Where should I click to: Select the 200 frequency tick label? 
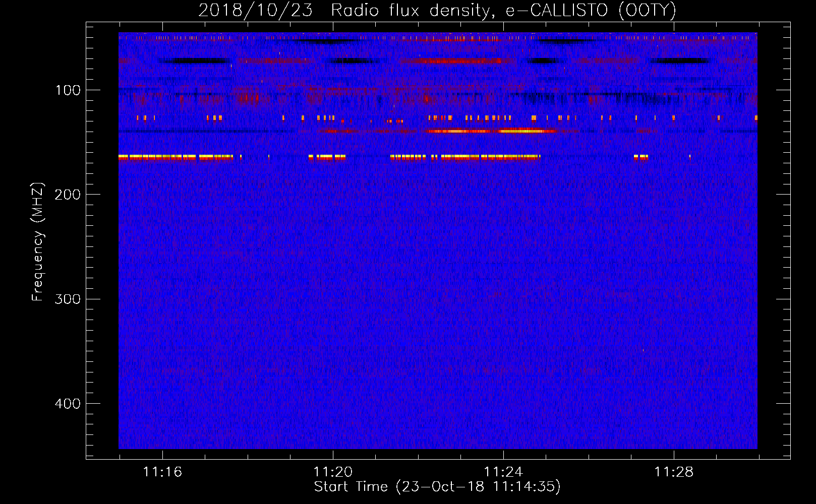coord(68,195)
